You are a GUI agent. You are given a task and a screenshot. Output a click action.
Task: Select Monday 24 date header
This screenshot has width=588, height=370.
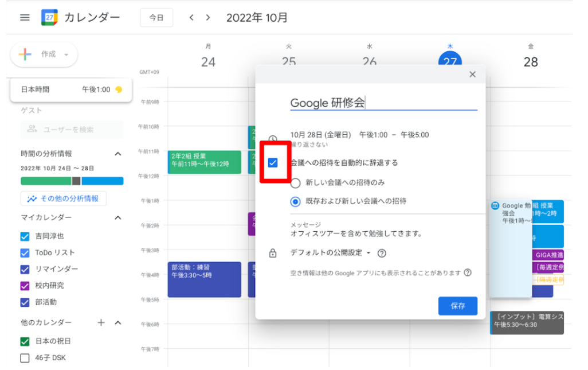208,62
